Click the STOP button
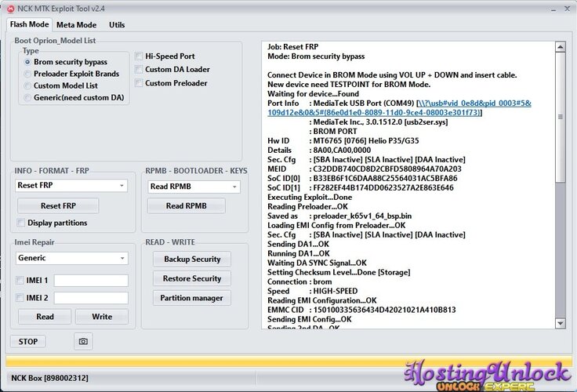 point(28,342)
